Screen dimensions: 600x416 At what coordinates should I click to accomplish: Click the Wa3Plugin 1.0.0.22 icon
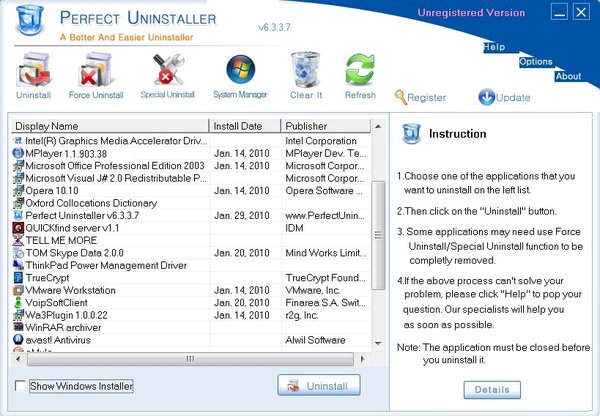18,315
